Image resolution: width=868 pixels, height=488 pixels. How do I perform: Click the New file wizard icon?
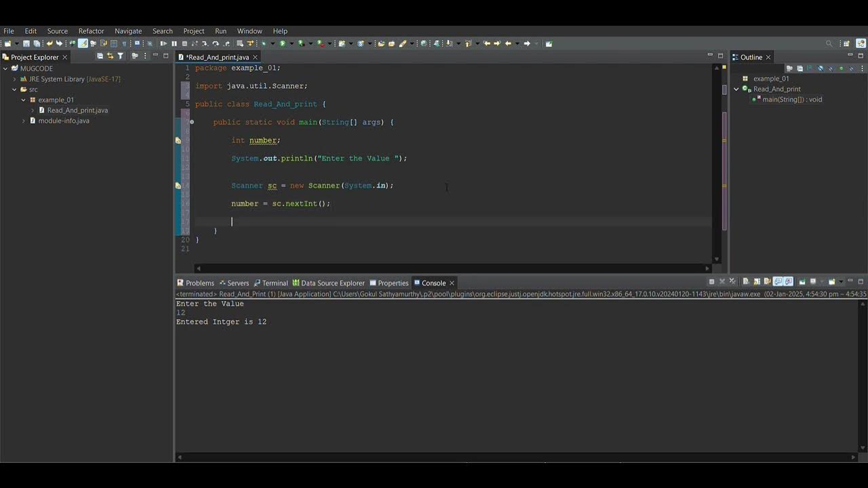tap(7, 43)
